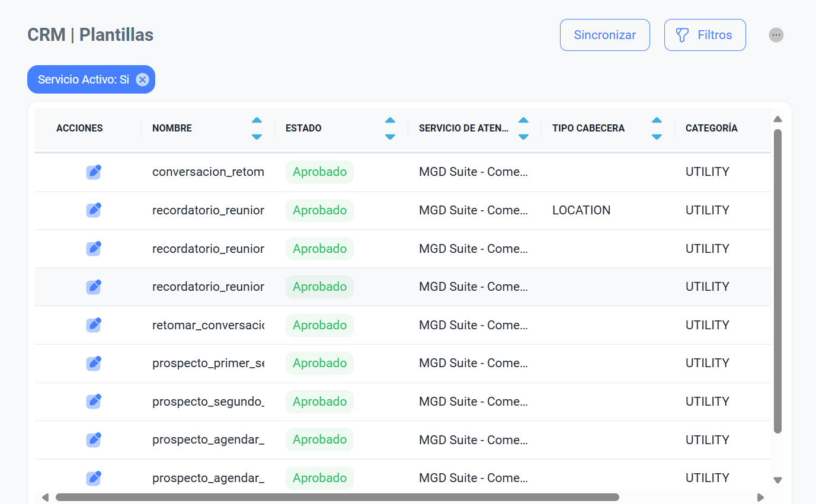Viewport: 816px width, 504px height.
Task: Edit the prospecto_segundo_ template
Action: tap(94, 401)
